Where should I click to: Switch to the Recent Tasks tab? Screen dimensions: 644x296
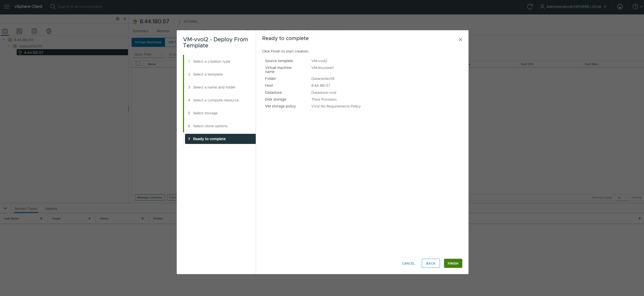pos(26,209)
